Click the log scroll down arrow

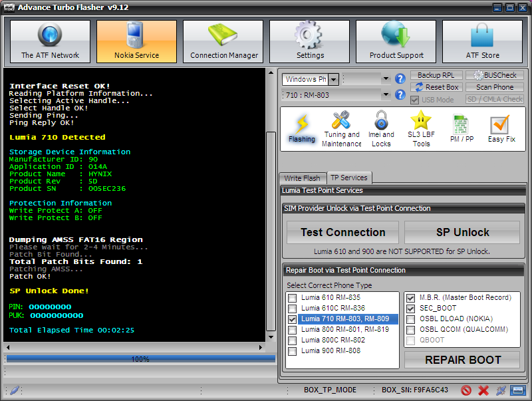point(271,337)
